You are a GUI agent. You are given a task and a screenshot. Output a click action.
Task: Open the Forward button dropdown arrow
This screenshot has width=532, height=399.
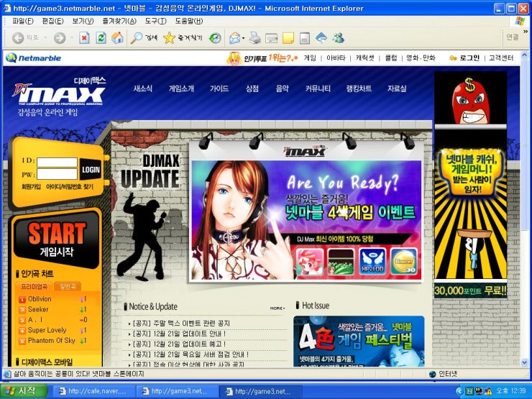coord(72,37)
